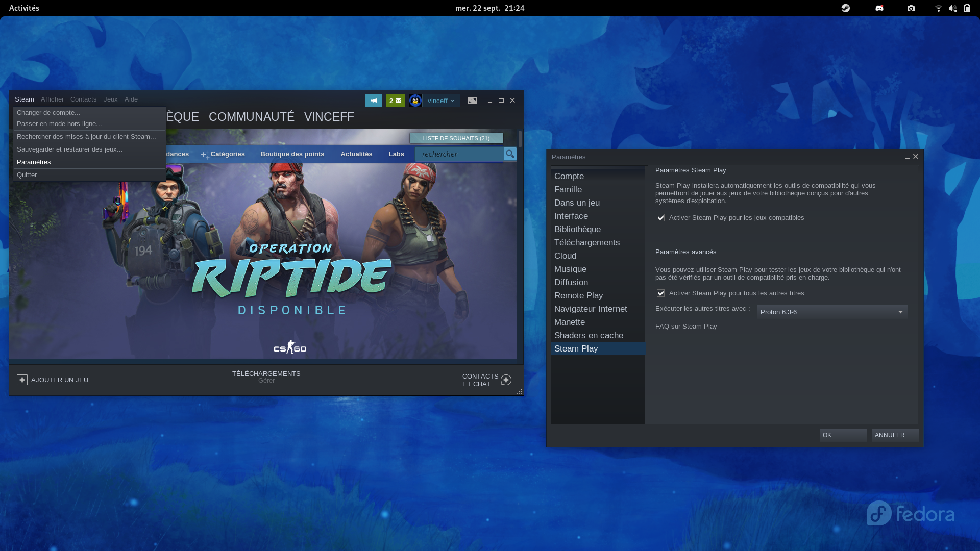Select Passer en mode hors ligne
This screenshot has height=551, width=980.
[x=89, y=124]
